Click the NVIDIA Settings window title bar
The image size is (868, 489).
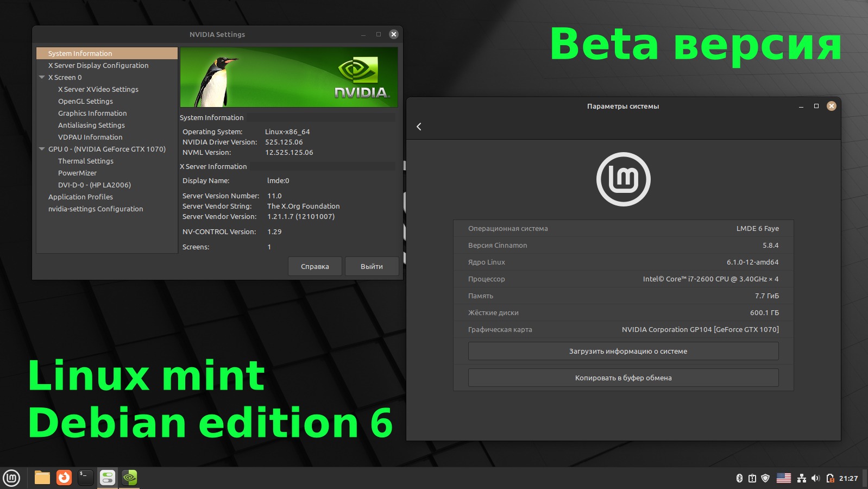(x=217, y=34)
